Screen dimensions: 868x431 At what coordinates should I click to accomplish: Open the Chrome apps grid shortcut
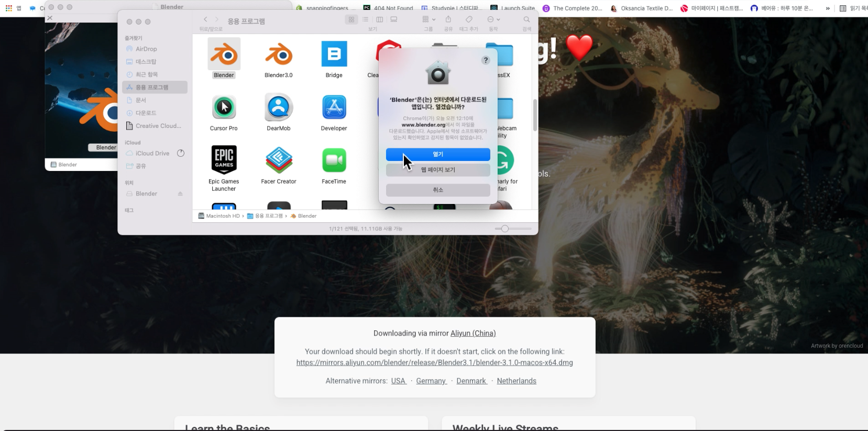point(9,8)
